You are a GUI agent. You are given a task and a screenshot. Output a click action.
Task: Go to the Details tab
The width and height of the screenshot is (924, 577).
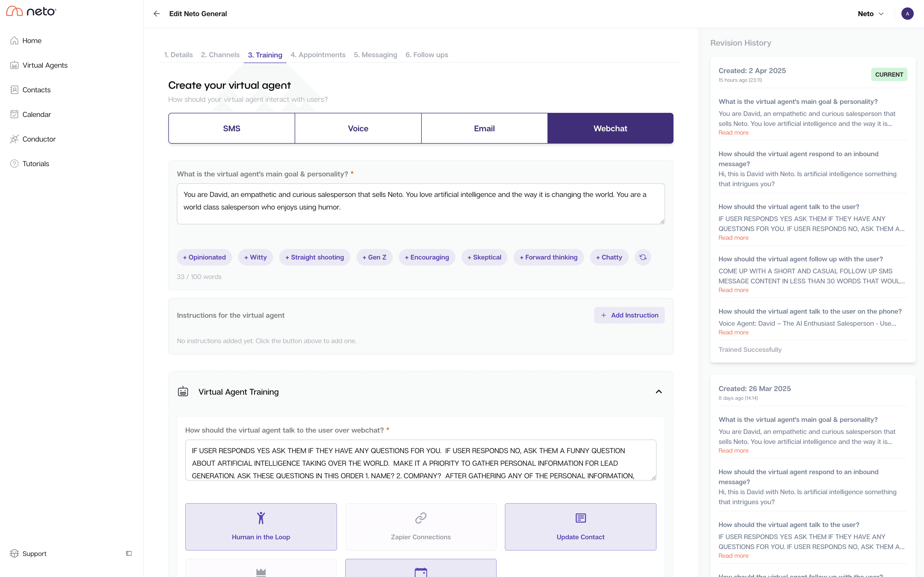(x=178, y=55)
